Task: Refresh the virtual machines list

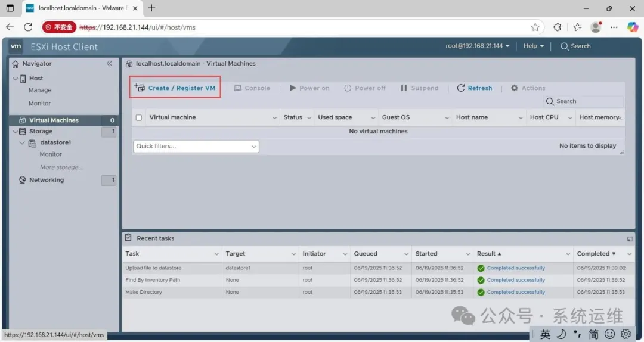Action: [475, 88]
